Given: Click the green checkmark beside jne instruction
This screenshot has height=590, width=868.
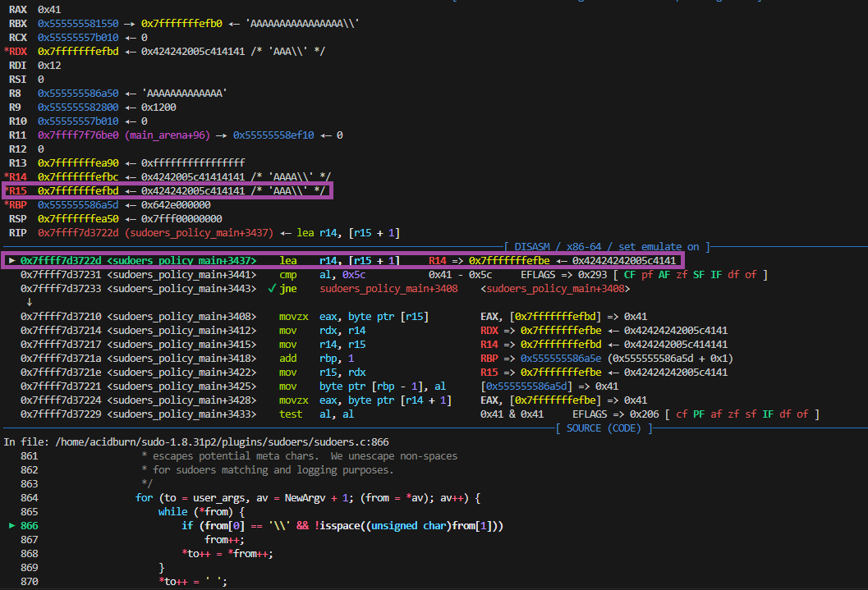Looking at the screenshot, I should (272, 289).
